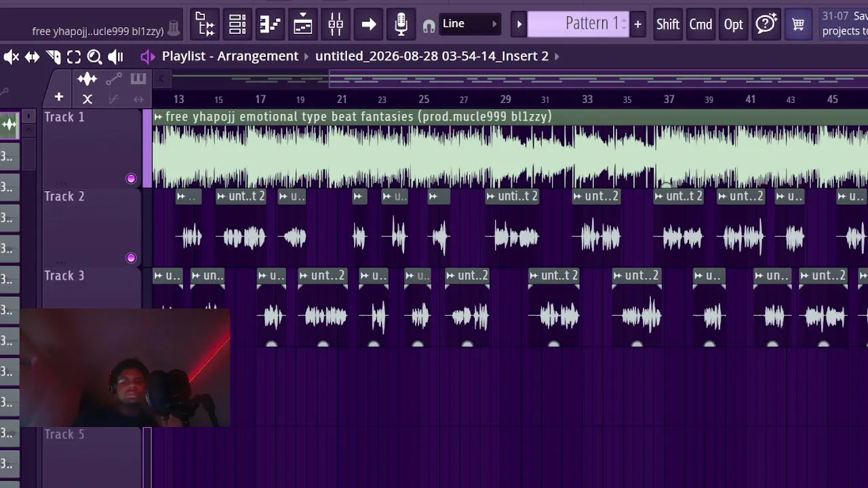Click the channel volume knob

point(174,28)
